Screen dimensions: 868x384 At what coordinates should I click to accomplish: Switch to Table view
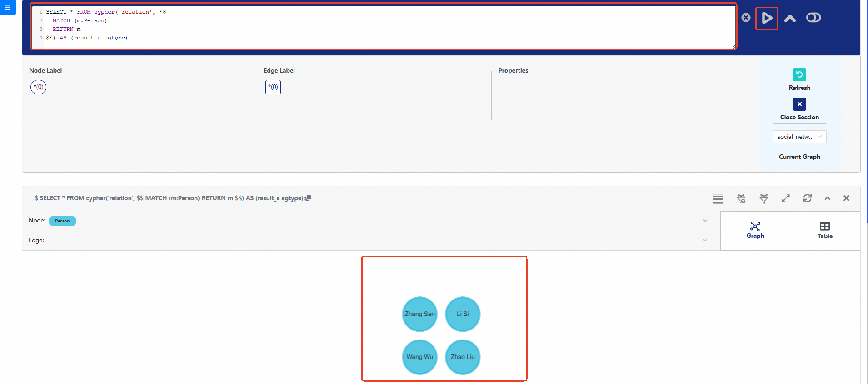pyautogui.click(x=825, y=230)
